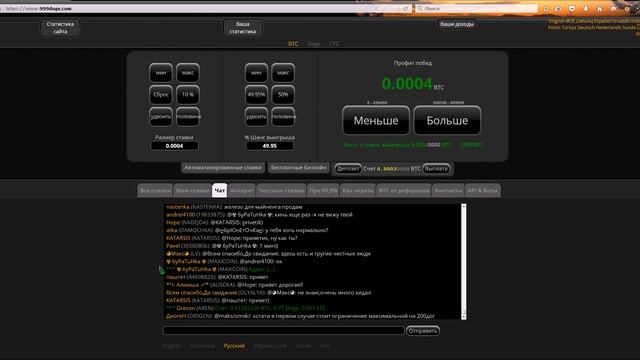Click the '50%' chance button
The width and height of the screenshot is (640, 360).
283,95
